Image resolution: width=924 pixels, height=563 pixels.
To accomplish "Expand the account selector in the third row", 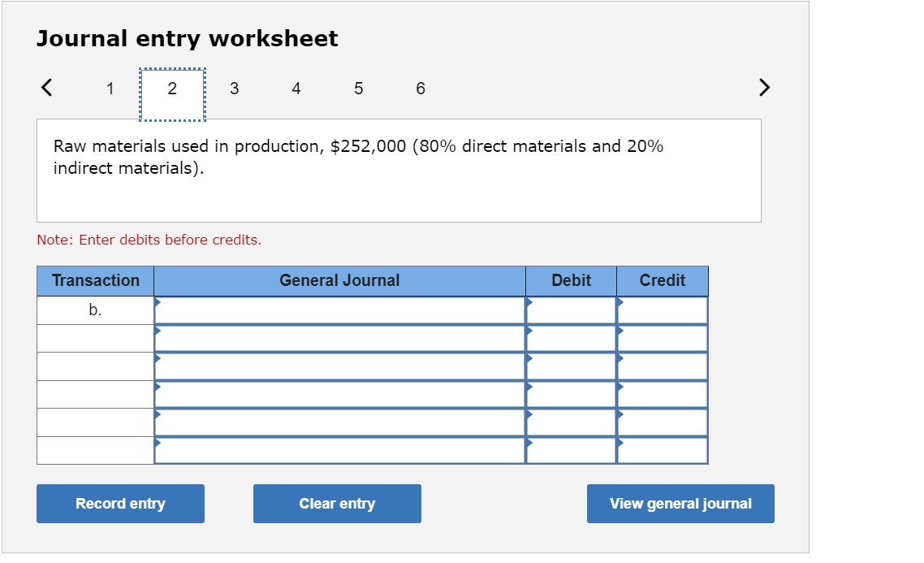I will [339, 365].
